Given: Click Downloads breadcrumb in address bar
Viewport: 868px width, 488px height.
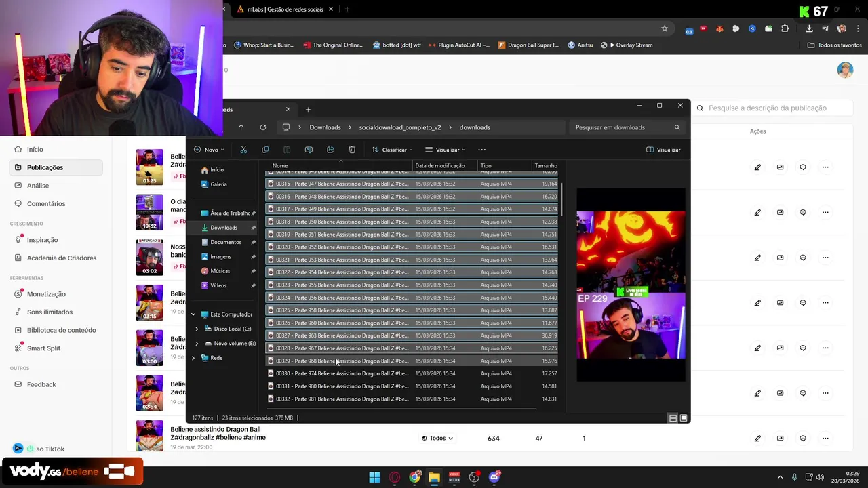Looking at the screenshot, I should tap(325, 127).
